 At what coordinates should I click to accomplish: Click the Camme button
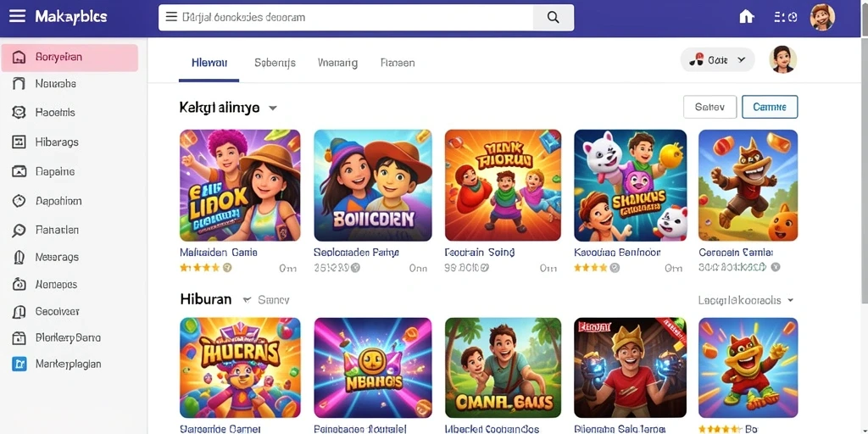(770, 108)
